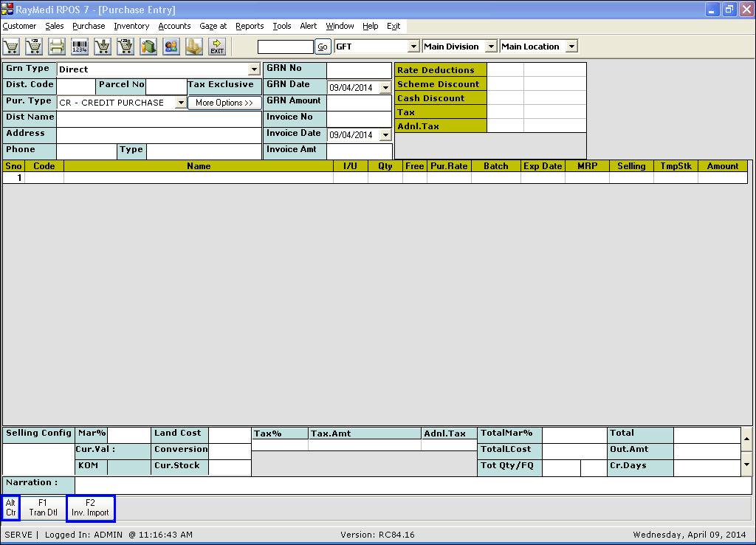The width and height of the screenshot is (756, 545).
Task: Click the Invoice No input field
Action: coord(359,119)
